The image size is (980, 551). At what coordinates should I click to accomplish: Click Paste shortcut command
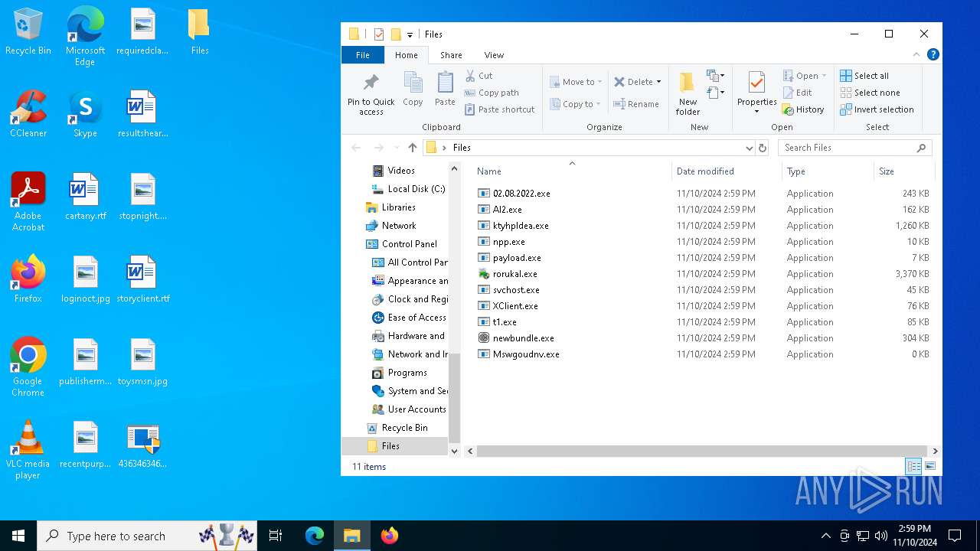pyautogui.click(x=499, y=109)
